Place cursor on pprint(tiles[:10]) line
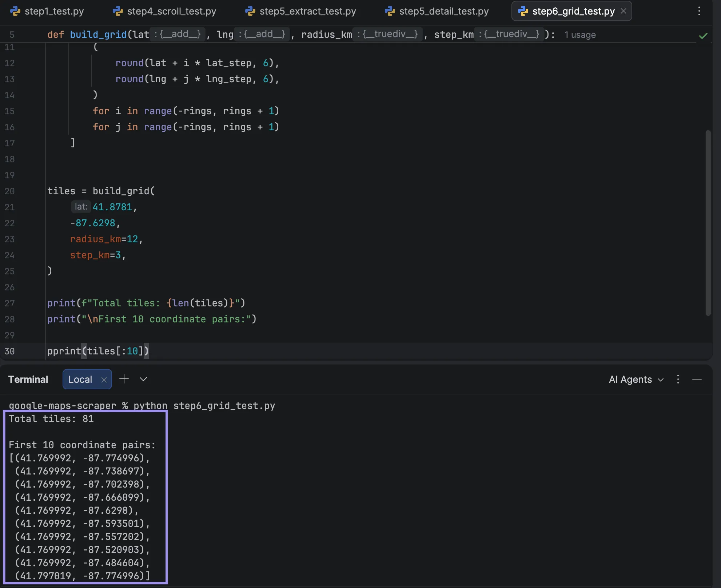 98,351
